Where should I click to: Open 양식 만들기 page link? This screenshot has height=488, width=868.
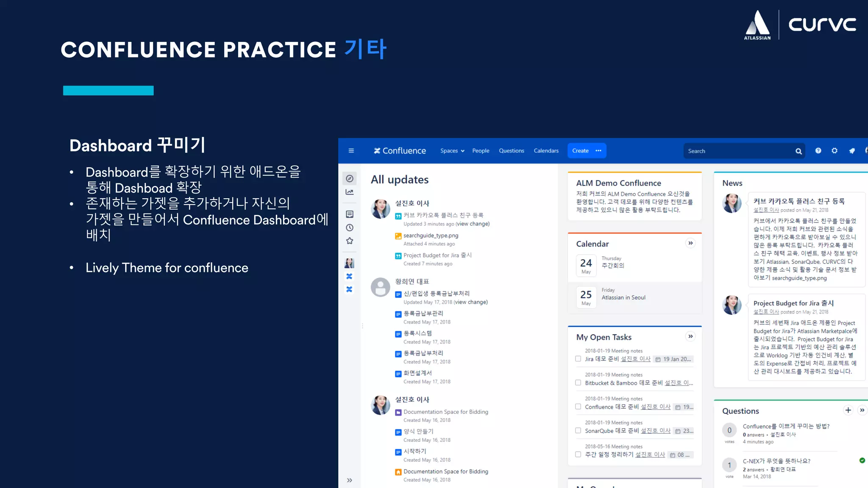(x=418, y=431)
